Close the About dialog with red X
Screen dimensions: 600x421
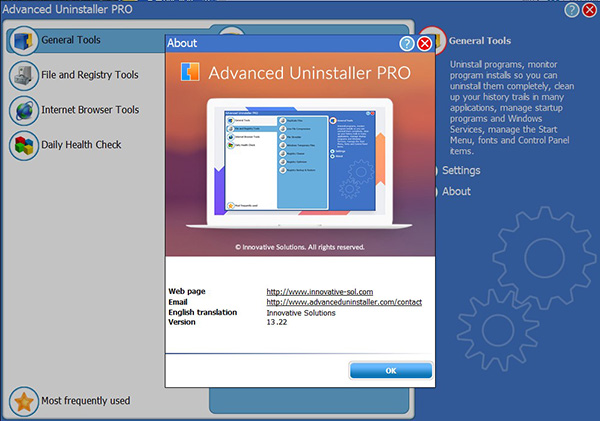424,44
